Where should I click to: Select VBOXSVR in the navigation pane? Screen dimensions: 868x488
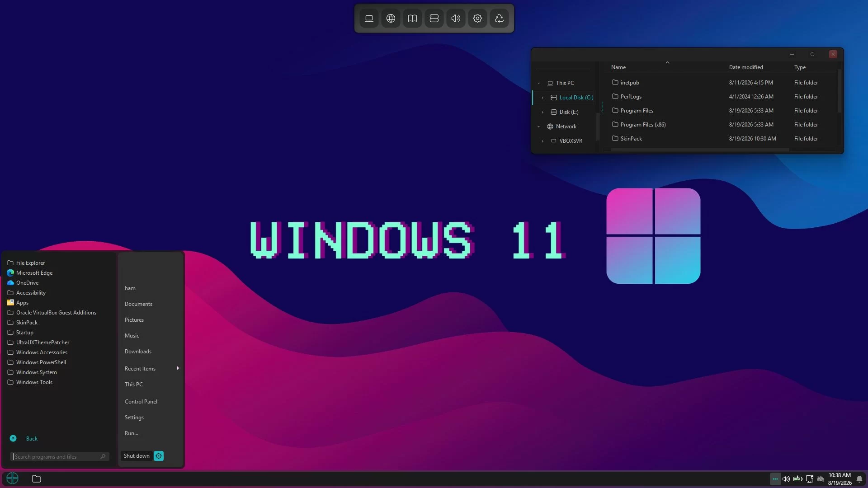tap(571, 141)
